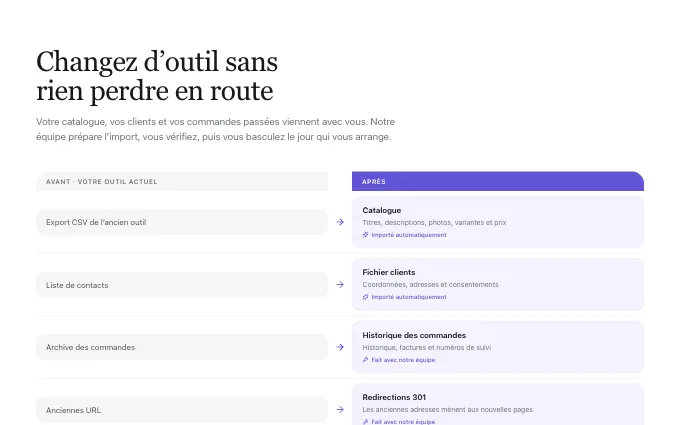680x425 pixels.
Task: Select the Archive des commandes pill
Action: [182, 347]
